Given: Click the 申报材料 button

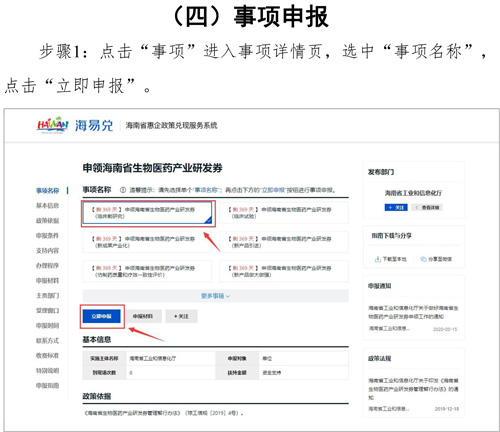Looking at the screenshot, I should pos(143,316).
